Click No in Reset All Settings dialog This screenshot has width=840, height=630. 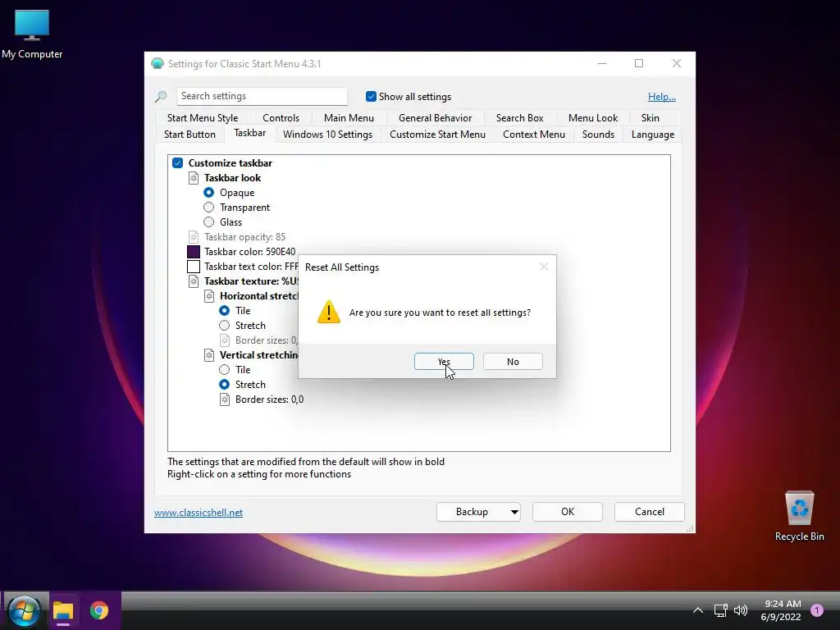pyautogui.click(x=513, y=362)
